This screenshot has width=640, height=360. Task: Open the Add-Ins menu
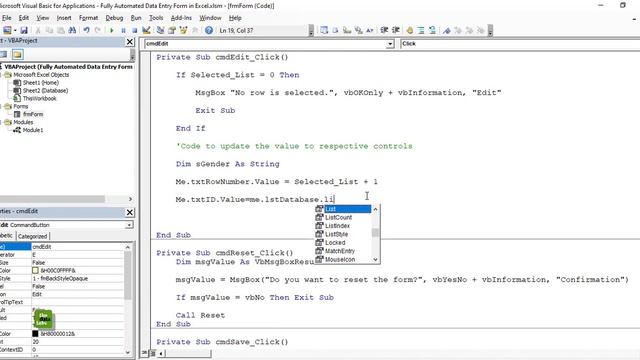(x=181, y=18)
